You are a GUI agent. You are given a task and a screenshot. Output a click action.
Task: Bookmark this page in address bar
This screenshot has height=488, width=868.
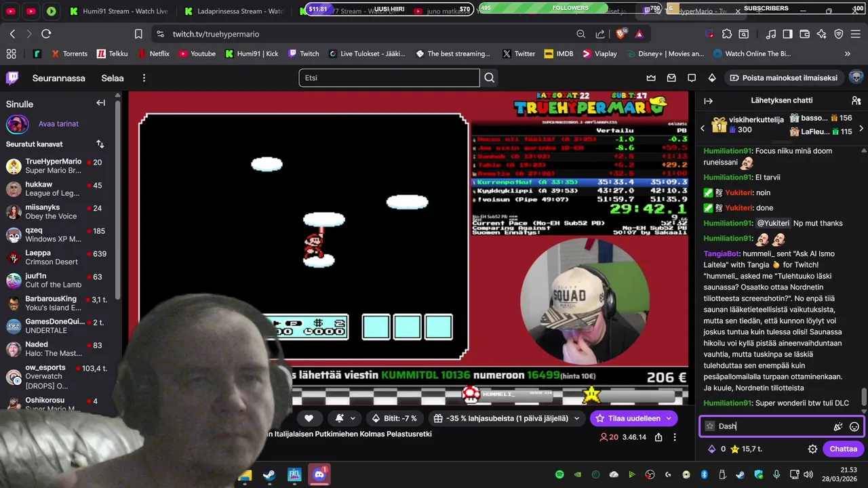tap(138, 34)
